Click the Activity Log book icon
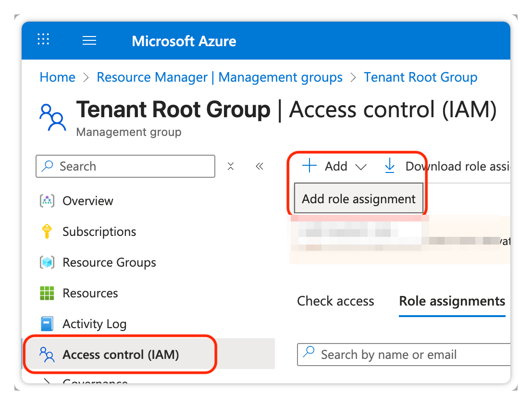The height and width of the screenshot is (405, 532). pyautogui.click(x=47, y=324)
